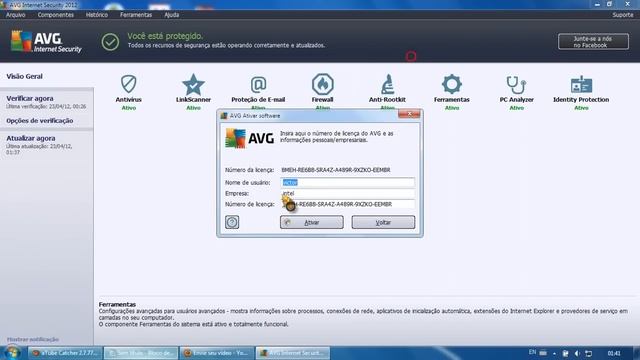Open the Windows Start button
640x360 pixels.
click(x=12, y=353)
